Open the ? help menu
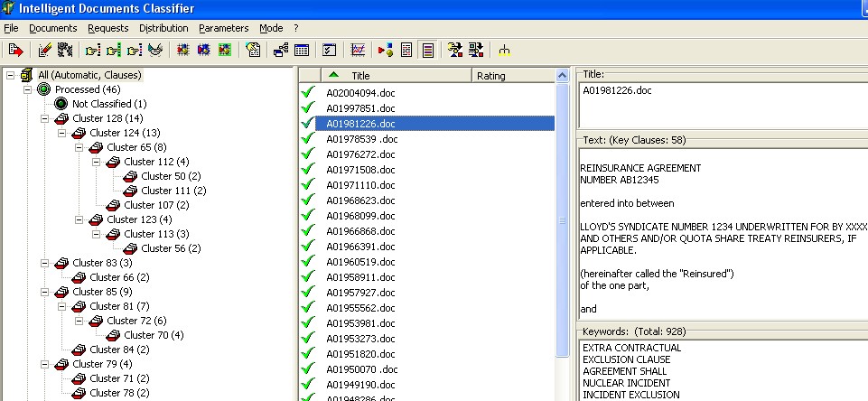Viewport: 868px width, 401px height. [x=296, y=28]
